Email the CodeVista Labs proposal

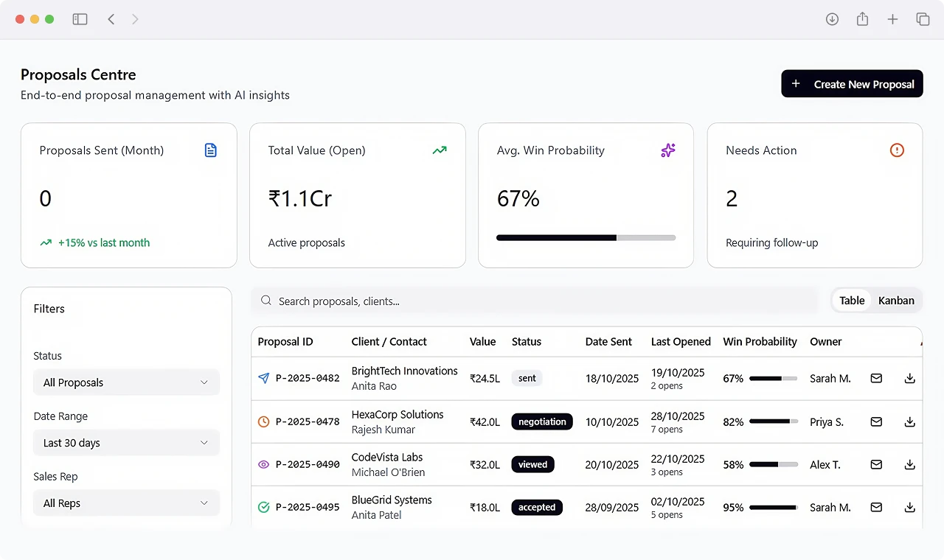pyautogui.click(x=876, y=464)
